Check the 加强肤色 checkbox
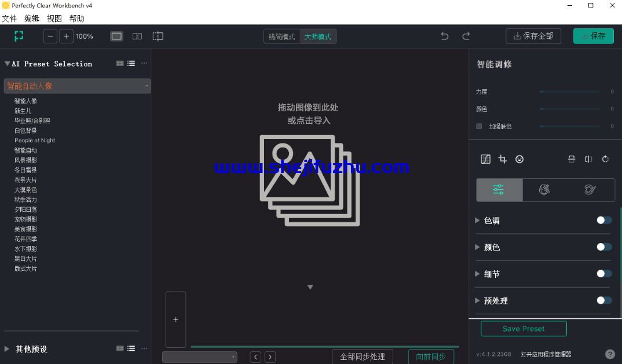This screenshot has width=622, height=364. (x=479, y=126)
